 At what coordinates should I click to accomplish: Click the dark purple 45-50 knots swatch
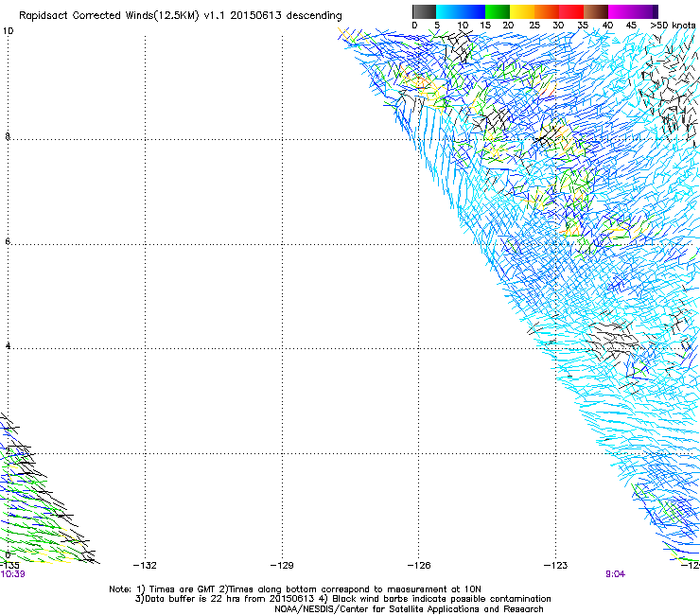tap(645, 11)
